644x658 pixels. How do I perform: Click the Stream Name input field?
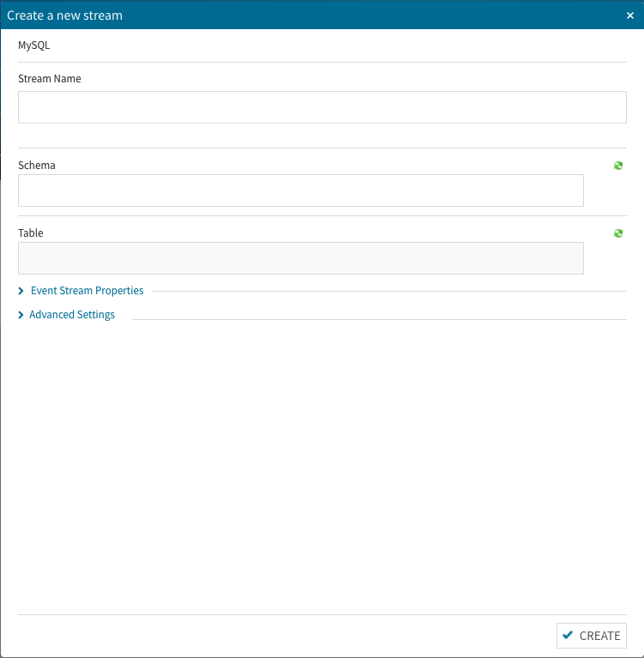tap(322, 107)
